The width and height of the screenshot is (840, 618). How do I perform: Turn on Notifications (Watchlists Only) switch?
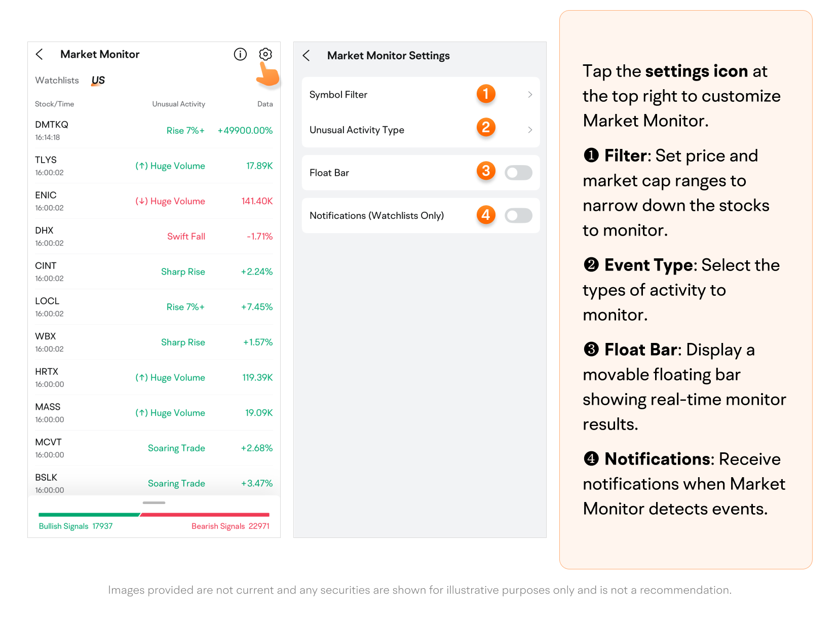coord(518,216)
